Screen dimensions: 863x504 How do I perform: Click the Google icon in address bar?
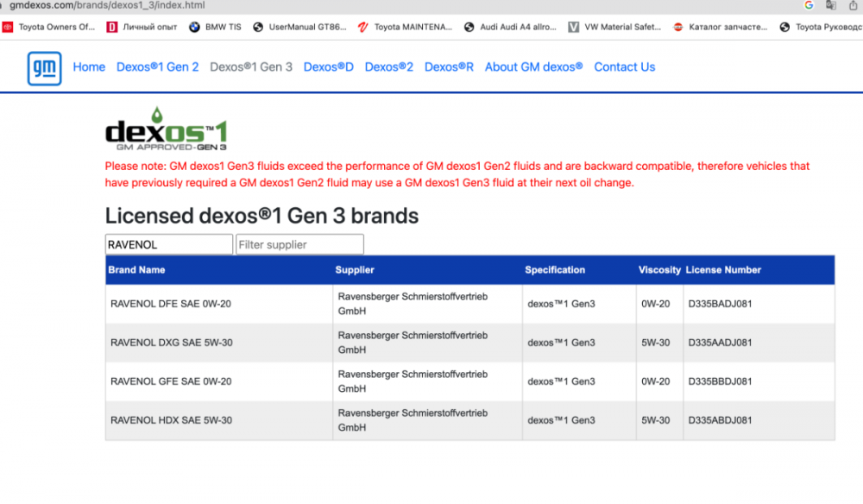coord(809,5)
